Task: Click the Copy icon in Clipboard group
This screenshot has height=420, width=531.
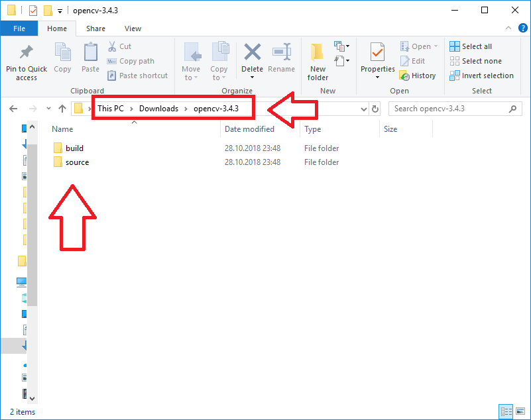Action: [x=63, y=52]
